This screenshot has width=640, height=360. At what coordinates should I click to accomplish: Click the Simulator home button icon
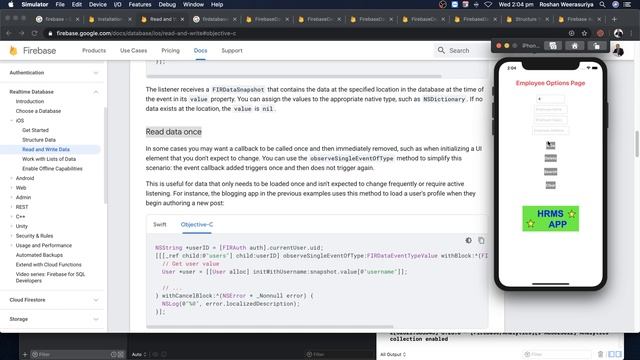click(x=575, y=46)
